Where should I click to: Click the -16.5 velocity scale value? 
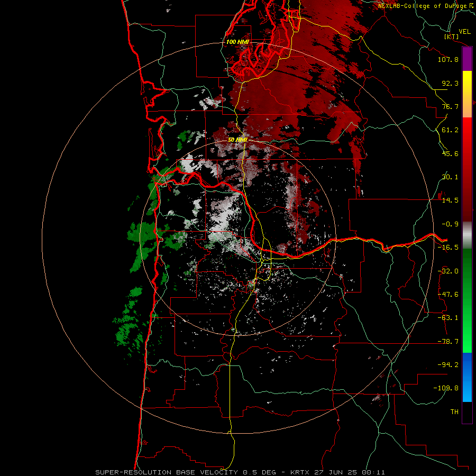click(x=448, y=248)
